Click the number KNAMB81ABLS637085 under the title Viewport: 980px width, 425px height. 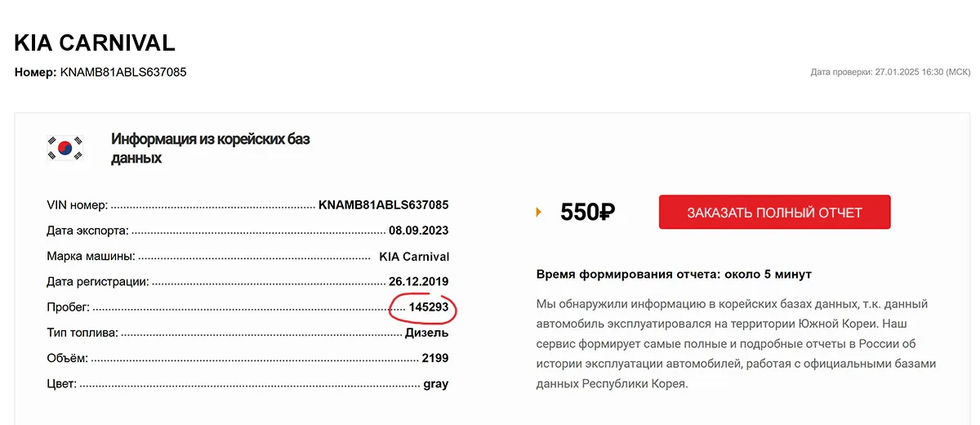(123, 72)
